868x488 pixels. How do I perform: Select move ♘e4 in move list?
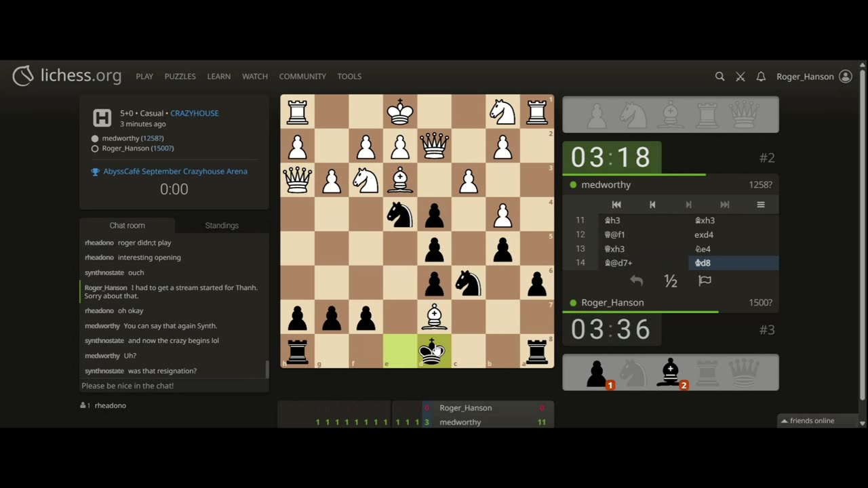pyautogui.click(x=734, y=249)
